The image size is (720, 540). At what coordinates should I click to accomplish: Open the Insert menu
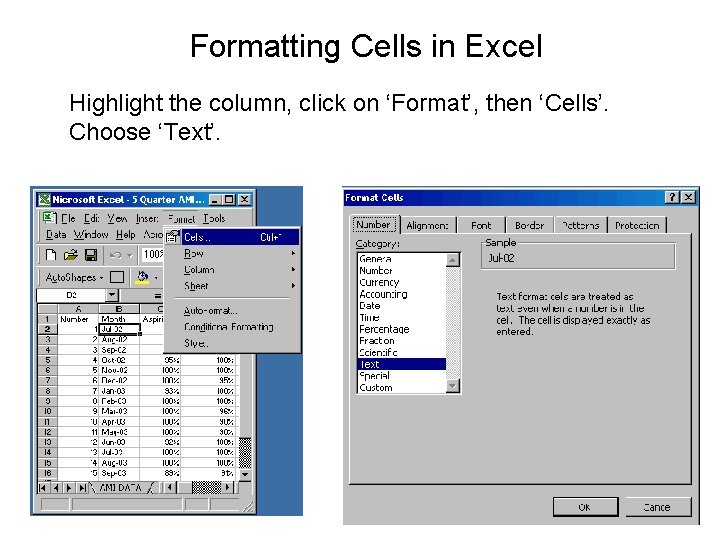coord(147,218)
